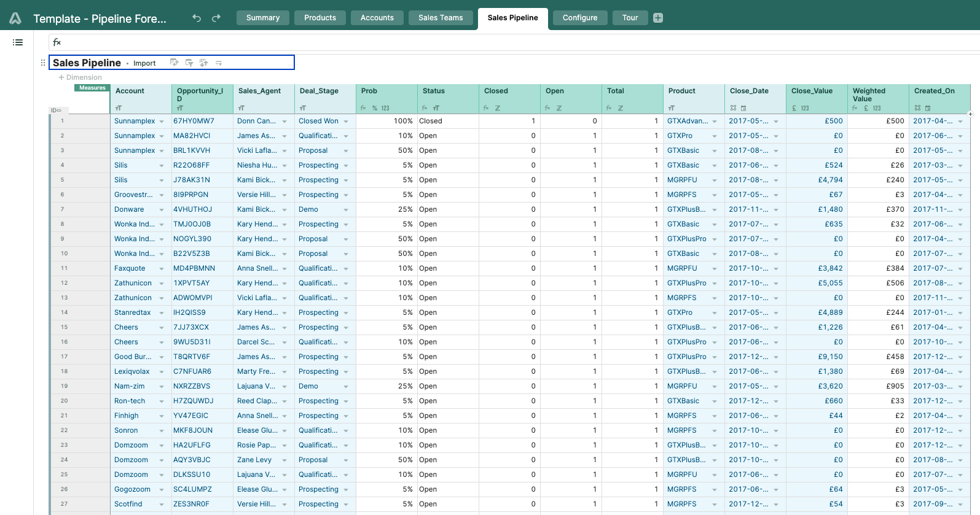
Task: Open the Tour tab
Action: (x=630, y=18)
